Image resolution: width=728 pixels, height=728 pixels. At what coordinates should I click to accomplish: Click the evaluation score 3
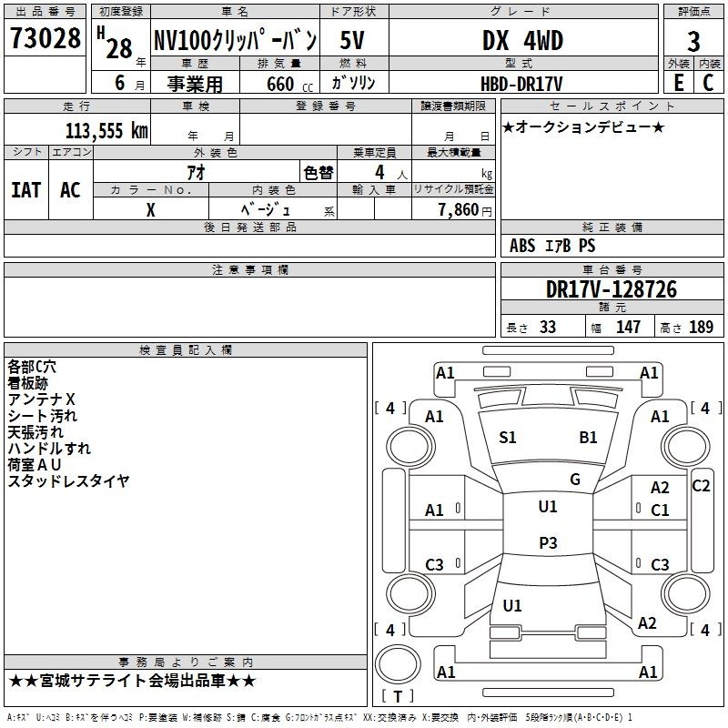pyautogui.click(x=693, y=41)
